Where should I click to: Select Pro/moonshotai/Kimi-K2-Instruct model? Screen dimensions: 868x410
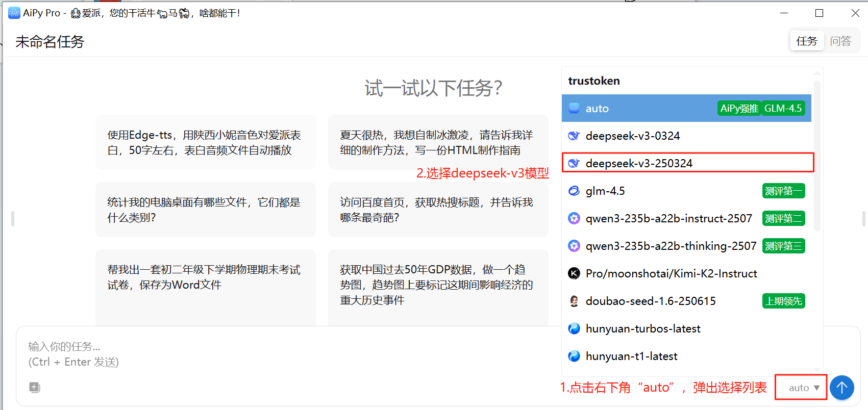686,273
